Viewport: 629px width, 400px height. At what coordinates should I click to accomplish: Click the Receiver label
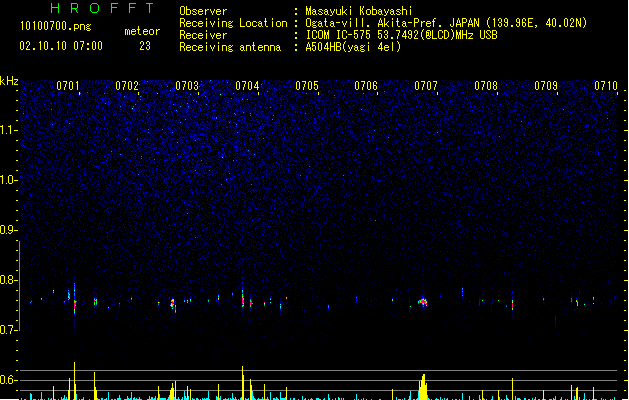pos(203,35)
